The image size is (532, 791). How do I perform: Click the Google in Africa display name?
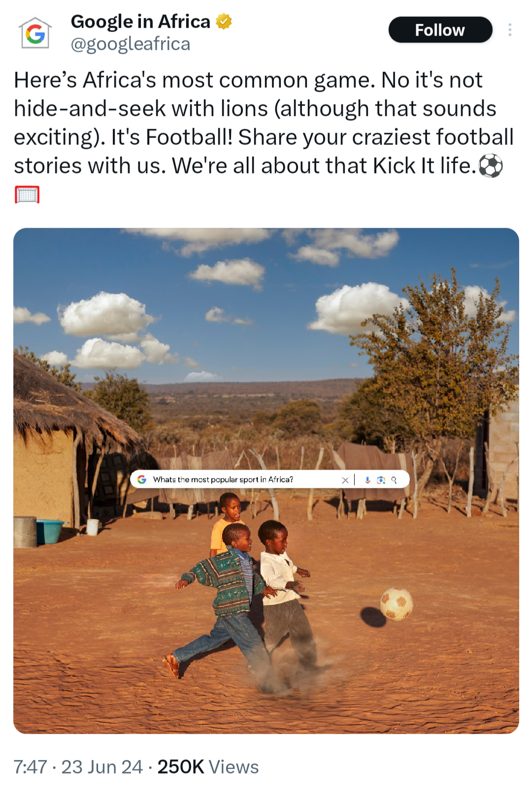pos(140,22)
